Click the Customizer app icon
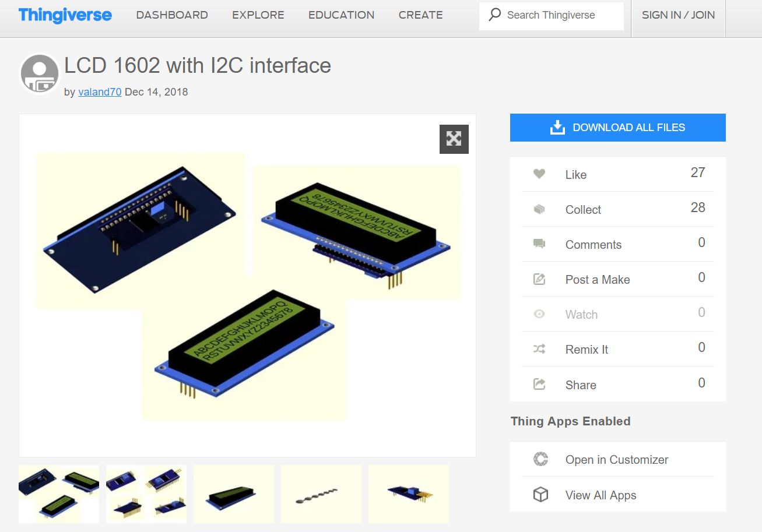The image size is (762, 532). [x=540, y=459]
